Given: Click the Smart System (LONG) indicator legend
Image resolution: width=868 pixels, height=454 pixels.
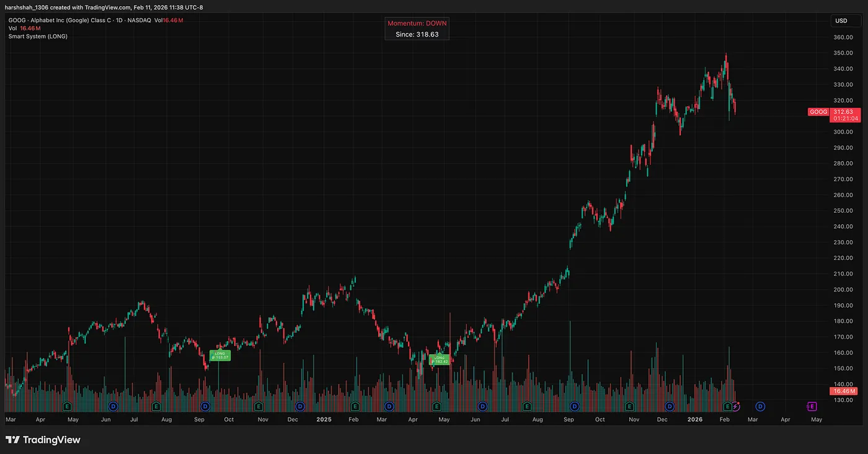Looking at the screenshot, I should [x=38, y=37].
